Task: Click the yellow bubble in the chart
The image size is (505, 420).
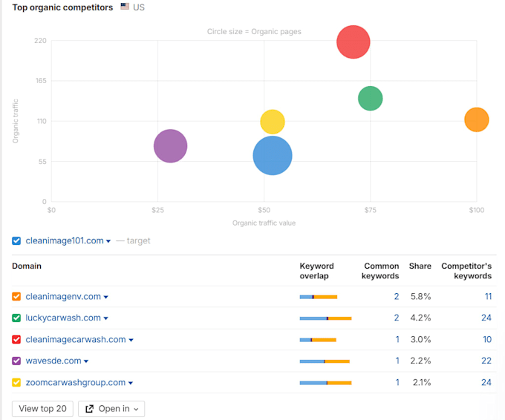Action: coord(273,122)
